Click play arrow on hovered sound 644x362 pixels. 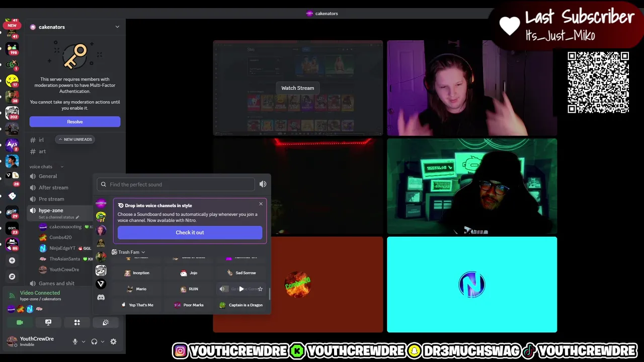242,289
